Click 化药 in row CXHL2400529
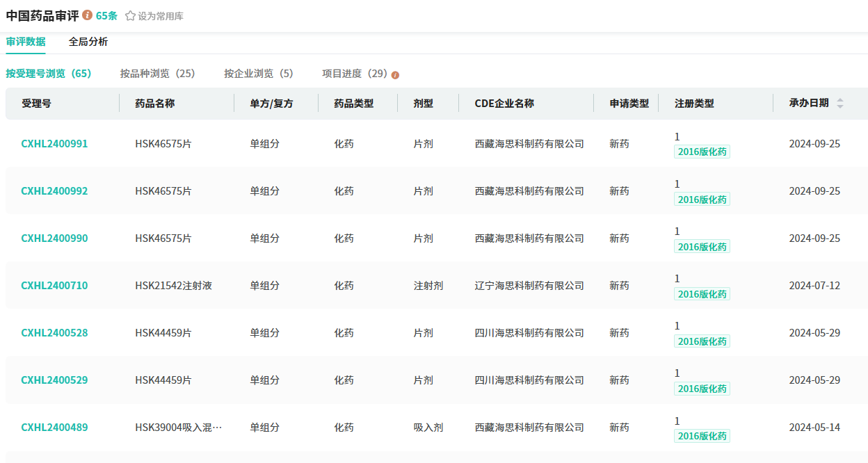 [344, 380]
